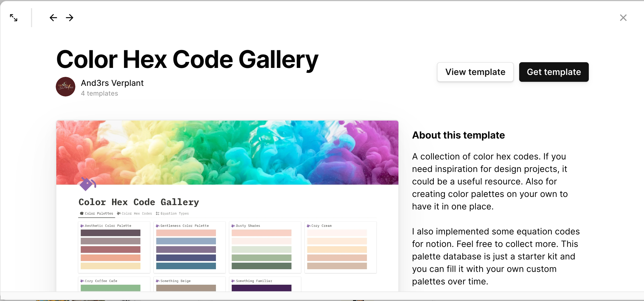The height and width of the screenshot is (301, 644).
Task: Click the back navigation arrow
Action: [53, 17]
